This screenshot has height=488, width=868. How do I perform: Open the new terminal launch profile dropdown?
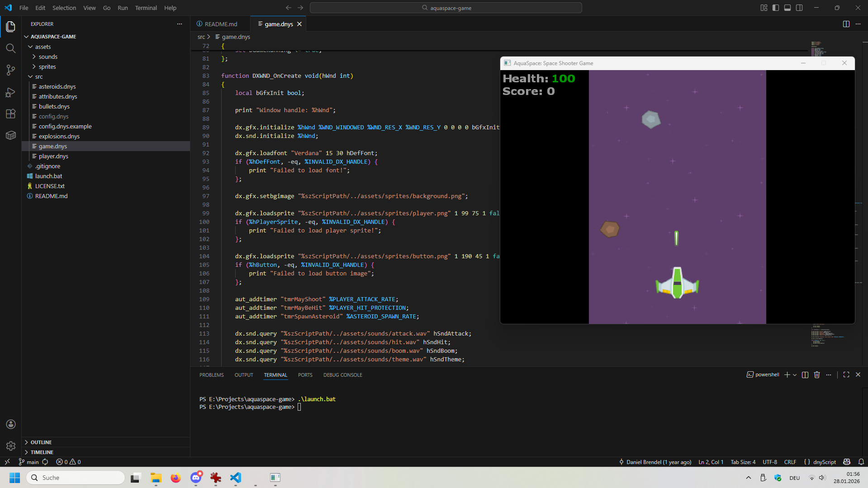795,375
